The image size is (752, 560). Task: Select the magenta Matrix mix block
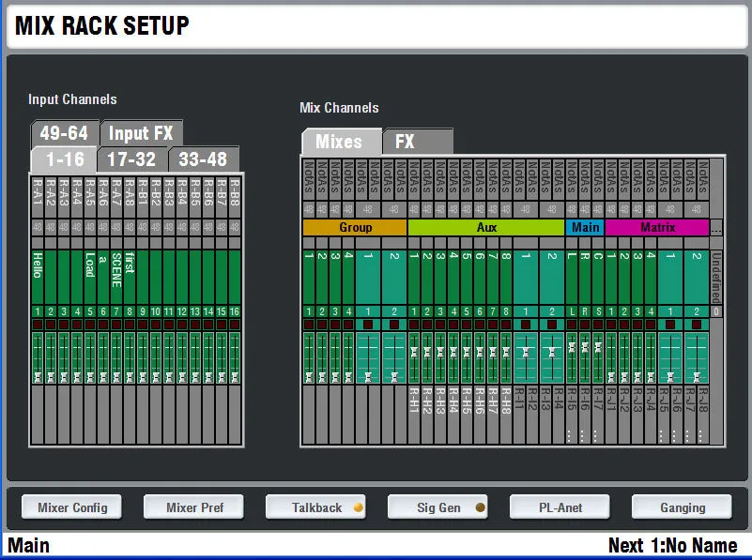(x=657, y=228)
